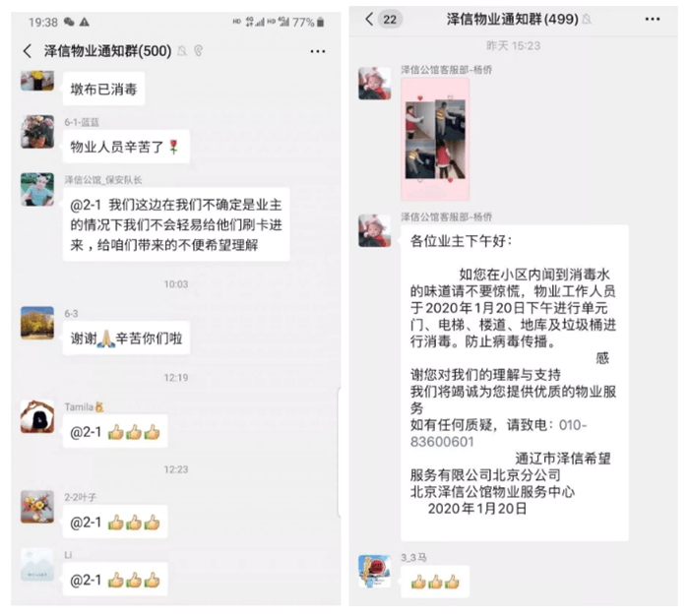
Task: Tap the 22 unread messages badge
Action: tap(390, 20)
